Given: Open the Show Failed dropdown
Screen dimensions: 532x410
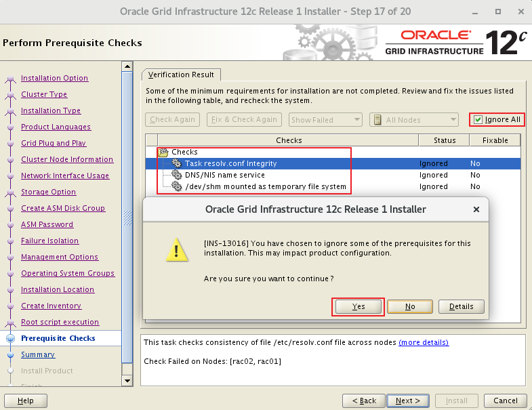Looking at the screenshot, I should click(325, 120).
